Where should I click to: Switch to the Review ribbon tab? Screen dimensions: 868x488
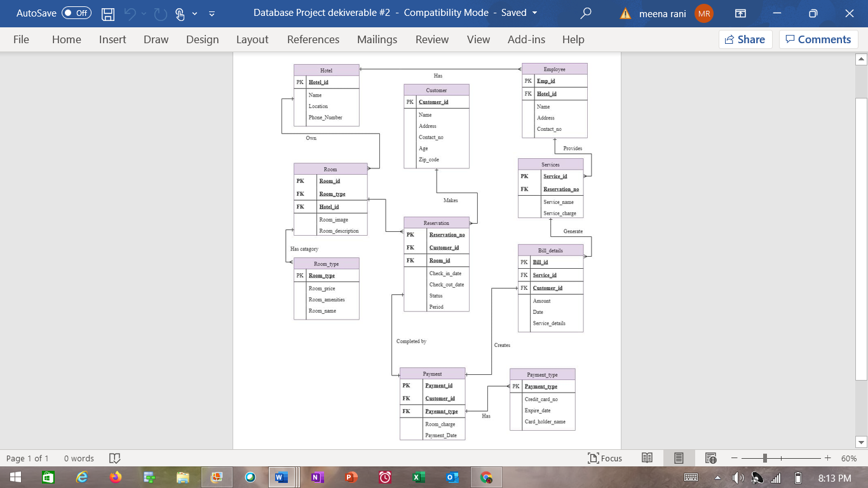tap(431, 39)
